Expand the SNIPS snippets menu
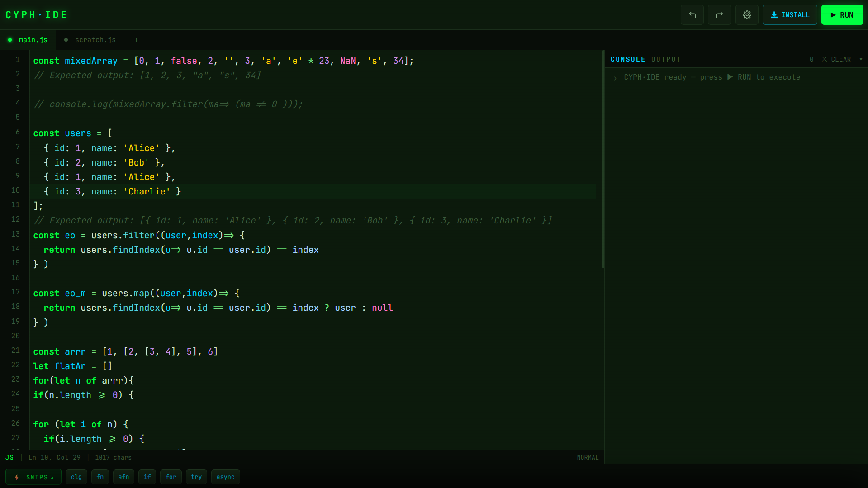The image size is (868, 488). [x=33, y=477]
